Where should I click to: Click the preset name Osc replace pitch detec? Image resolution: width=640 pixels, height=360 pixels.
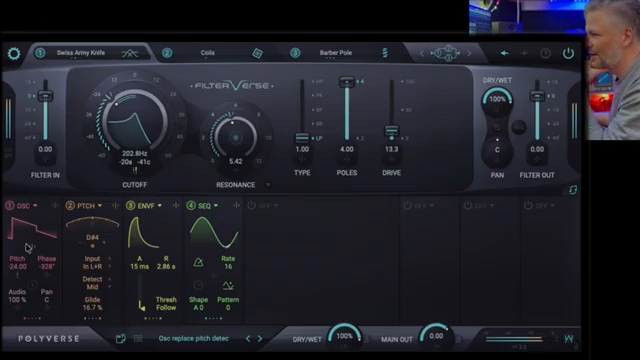click(193, 338)
